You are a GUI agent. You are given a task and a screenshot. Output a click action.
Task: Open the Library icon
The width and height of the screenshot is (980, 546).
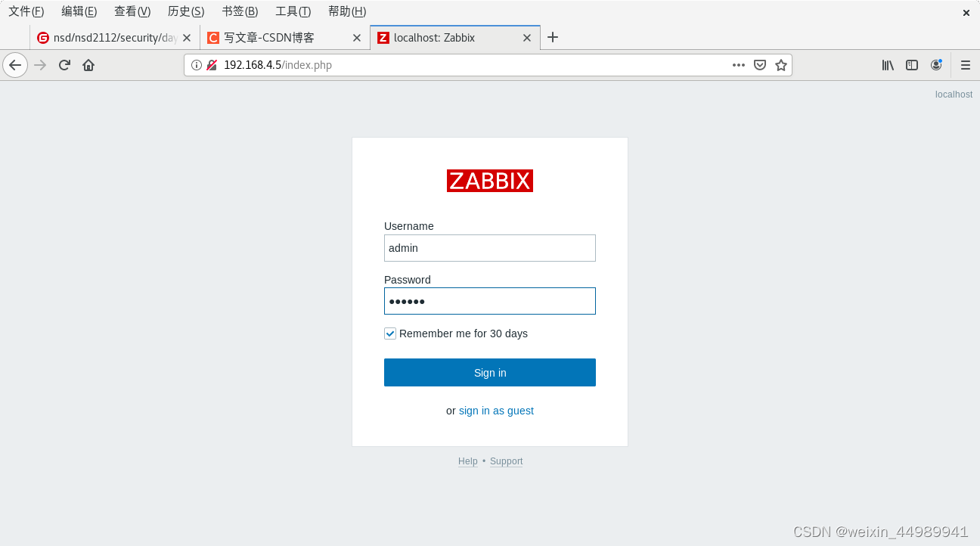[x=888, y=65]
